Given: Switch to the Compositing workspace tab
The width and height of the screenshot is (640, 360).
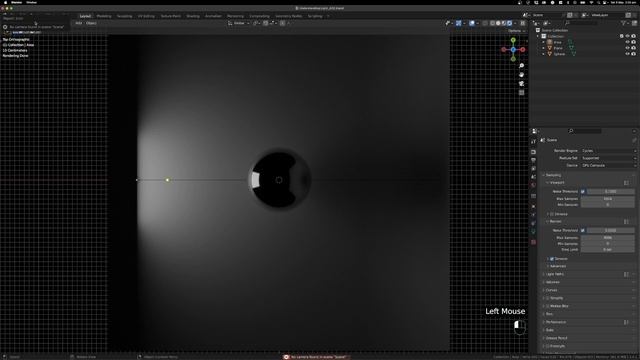Looking at the screenshot, I should (x=259, y=16).
